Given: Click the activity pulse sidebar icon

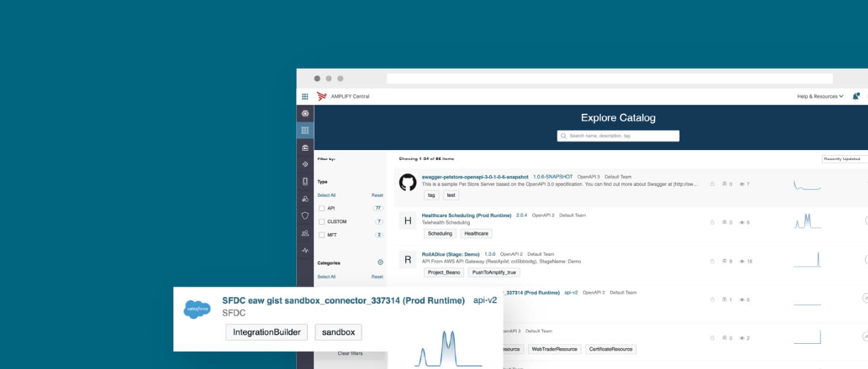Looking at the screenshot, I should click(305, 250).
